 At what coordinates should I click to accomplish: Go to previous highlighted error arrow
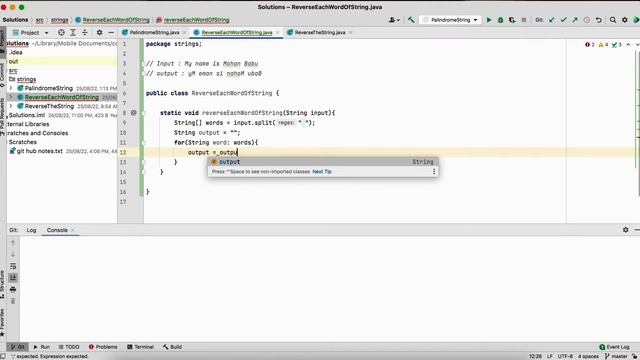pos(629,44)
